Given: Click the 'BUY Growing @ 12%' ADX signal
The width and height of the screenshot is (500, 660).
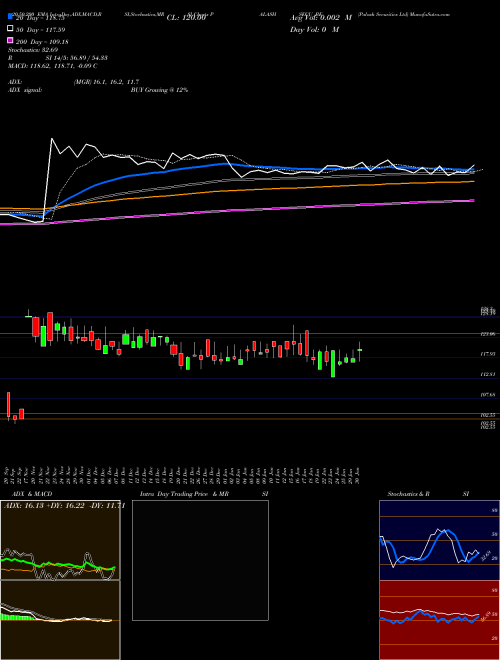Looking at the screenshot, I should click(159, 90).
